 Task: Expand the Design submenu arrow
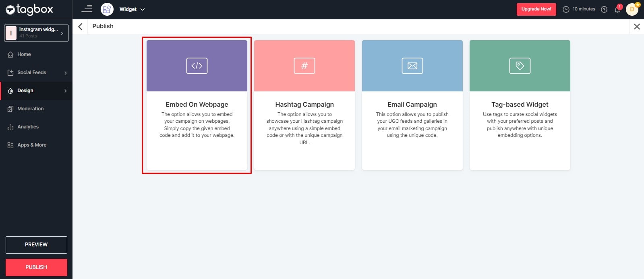[x=65, y=91]
